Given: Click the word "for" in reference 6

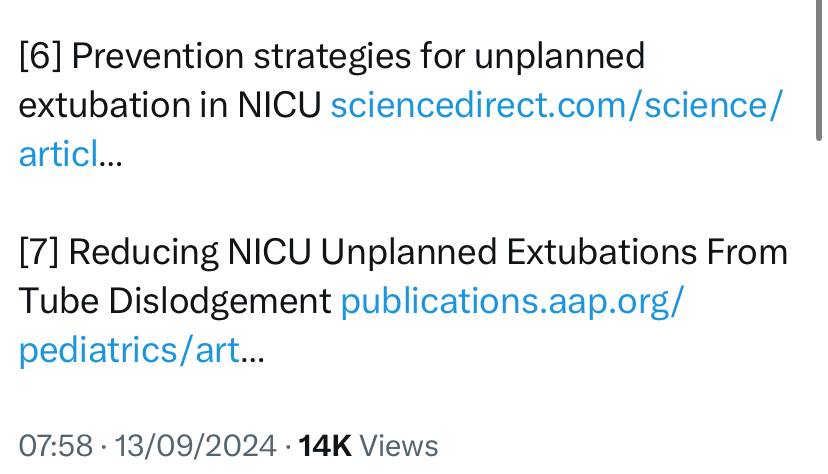Looking at the screenshot, I should [x=442, y=55].
